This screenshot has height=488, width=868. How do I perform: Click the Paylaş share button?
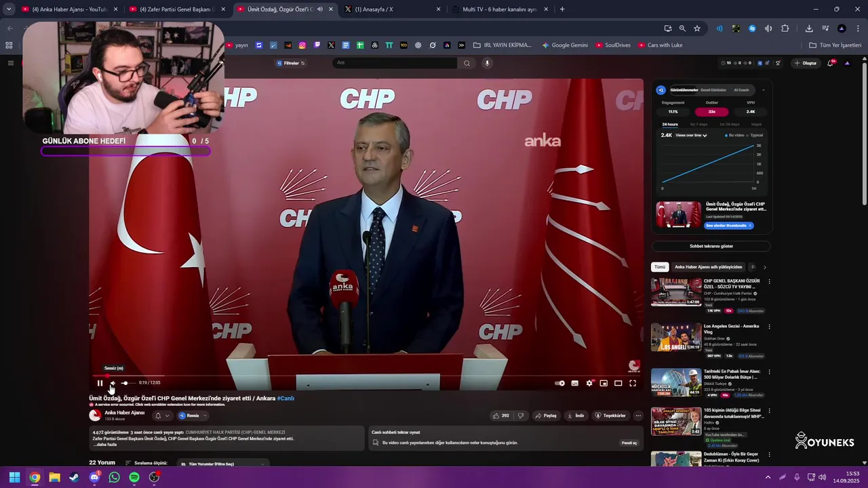546,415
